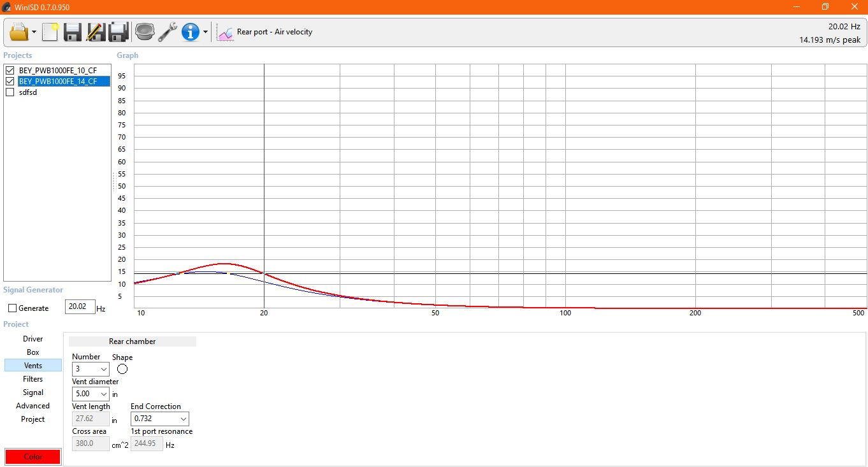The image size is (868, 467).
Task: Enable the signal Generate checkbox
Action: tap(12, 308)
